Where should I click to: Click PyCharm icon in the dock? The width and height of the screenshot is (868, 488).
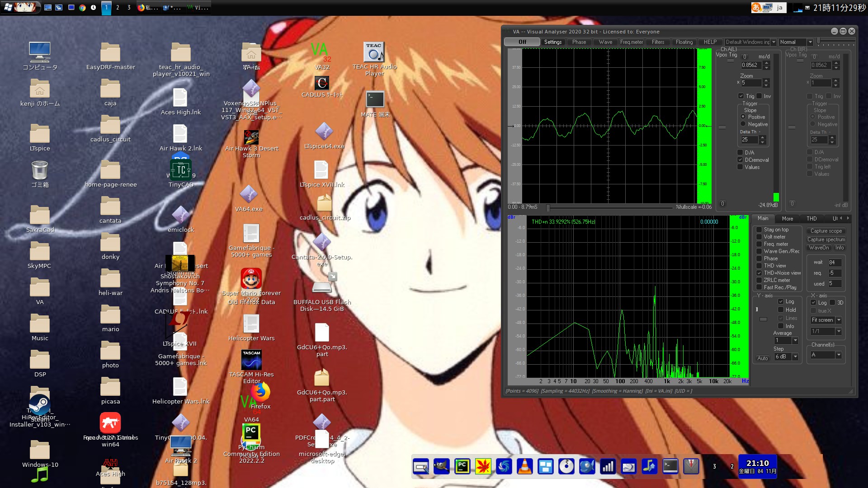point(462,466)
